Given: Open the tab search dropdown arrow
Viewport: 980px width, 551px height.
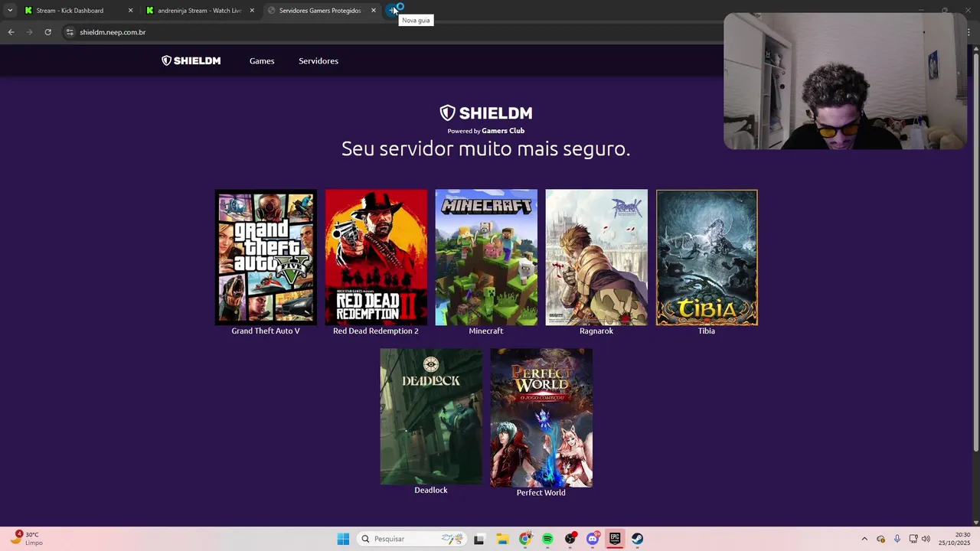Looking at the screenshot, I should click(10, 11).
